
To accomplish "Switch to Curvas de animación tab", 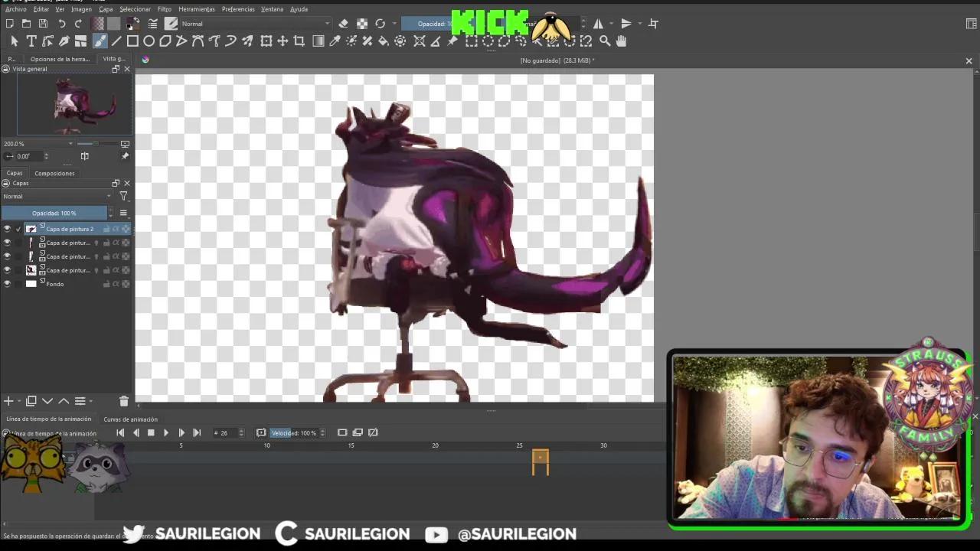I will tap(131, 419).
